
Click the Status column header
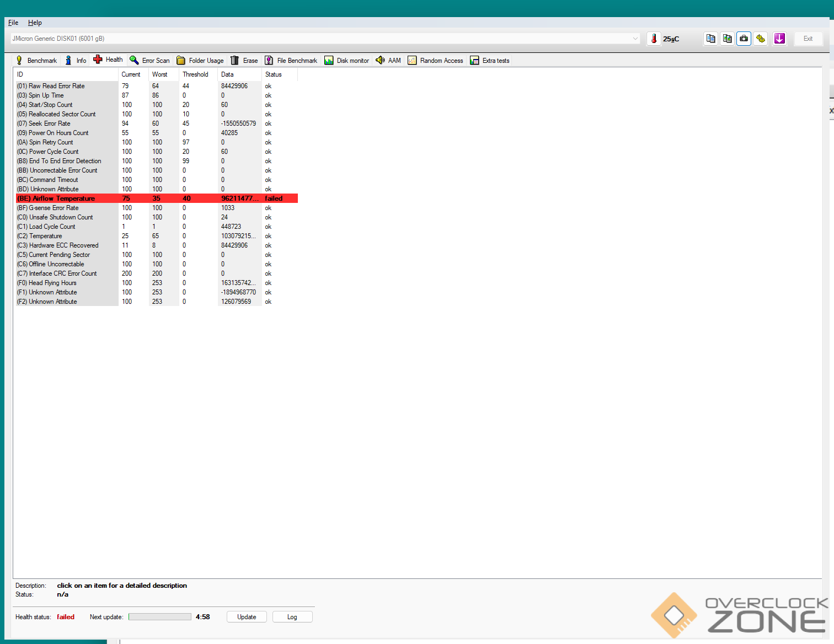[x=280, y=74]
